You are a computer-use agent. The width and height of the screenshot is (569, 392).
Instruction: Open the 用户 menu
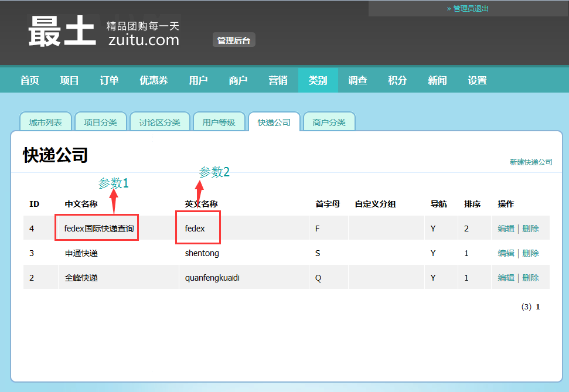[198, 80]
